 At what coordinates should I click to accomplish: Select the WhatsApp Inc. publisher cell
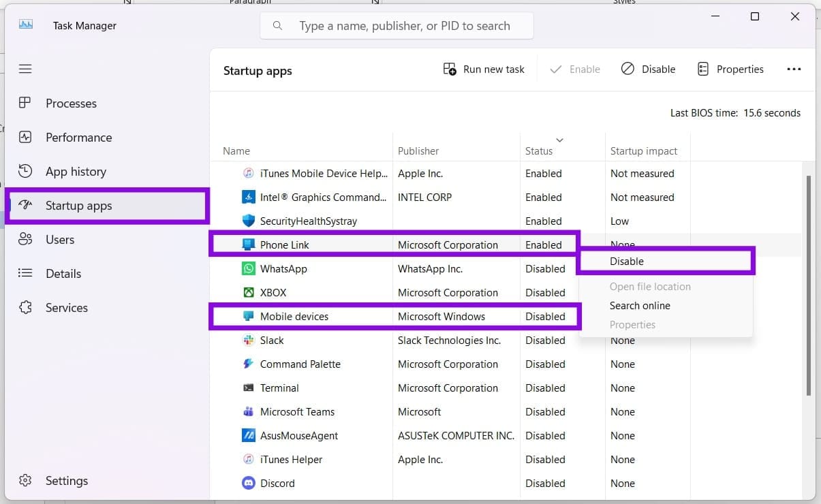(x=430, y=268)
